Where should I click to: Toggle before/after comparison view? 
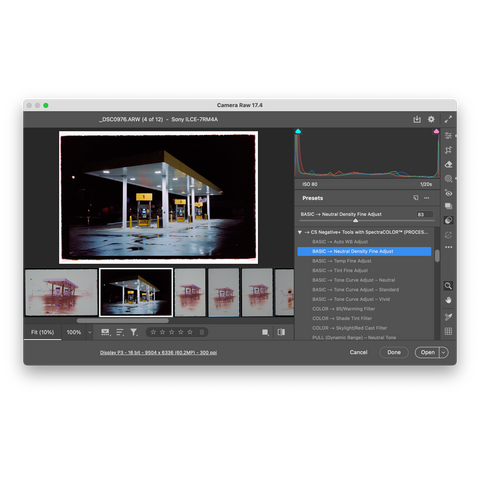[281, 332]
